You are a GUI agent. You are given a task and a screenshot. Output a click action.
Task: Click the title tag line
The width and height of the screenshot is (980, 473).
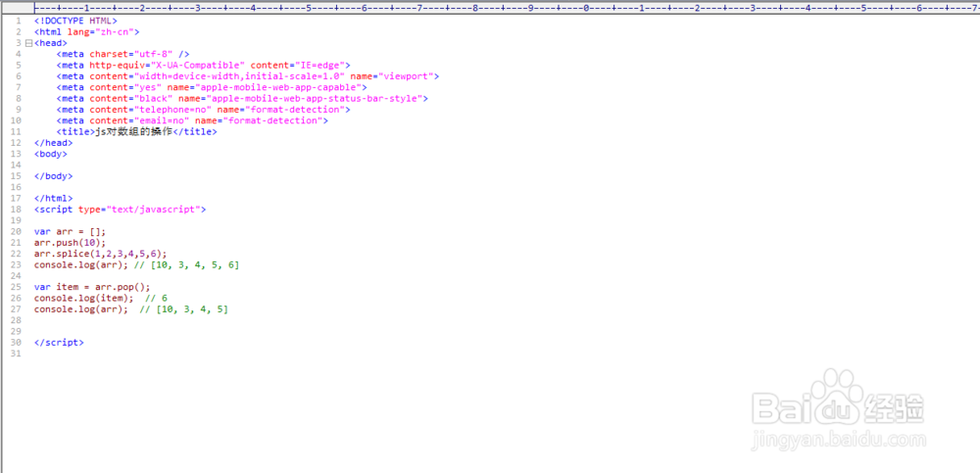(x=137, y=132)
